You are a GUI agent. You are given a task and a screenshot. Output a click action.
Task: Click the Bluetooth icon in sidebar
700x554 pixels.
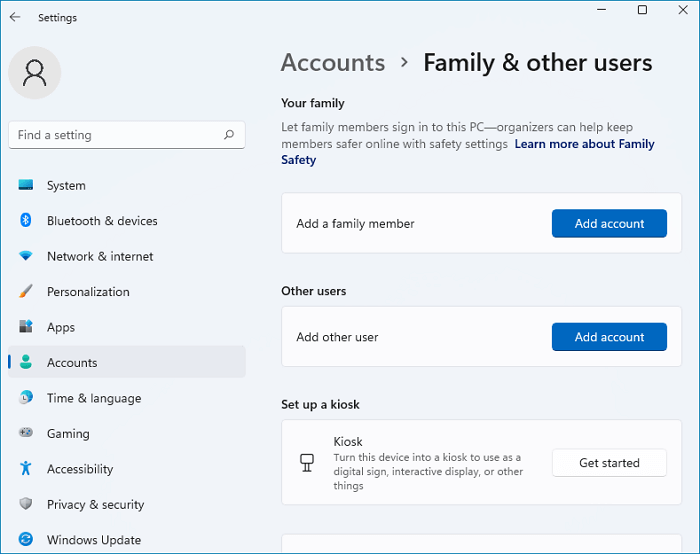coord(26,221)
